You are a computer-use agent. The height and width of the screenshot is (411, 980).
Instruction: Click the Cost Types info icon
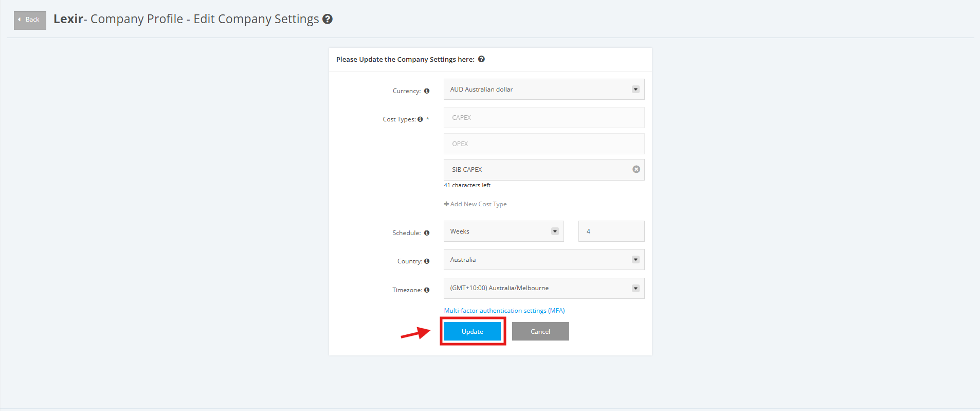[x=420, y=119]
